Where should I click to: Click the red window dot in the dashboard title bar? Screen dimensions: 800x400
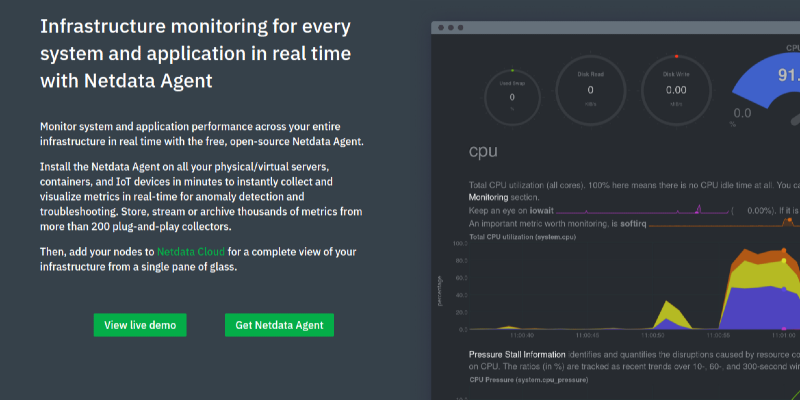coord(441,27)
